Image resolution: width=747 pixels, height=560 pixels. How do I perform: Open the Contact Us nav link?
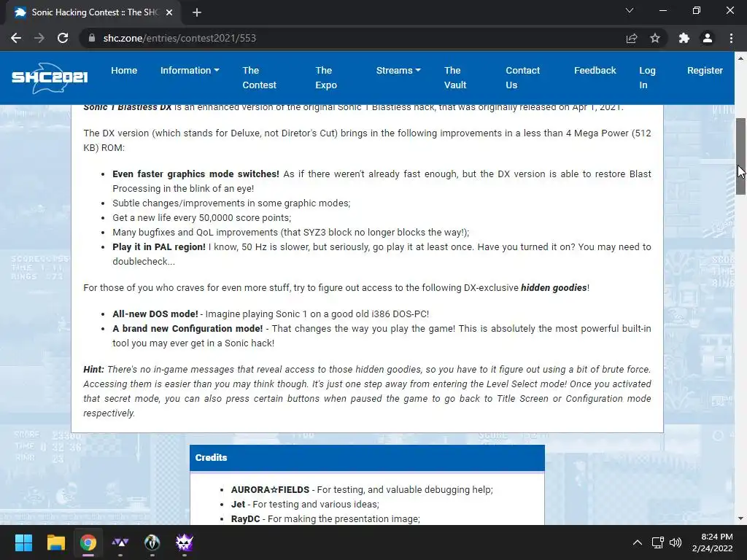point(522,77)
